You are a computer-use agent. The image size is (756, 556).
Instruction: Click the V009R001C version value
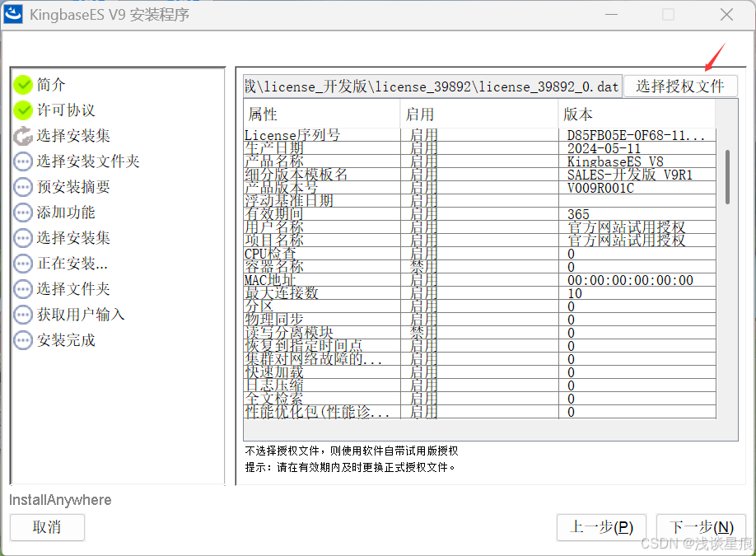(600, 188)
